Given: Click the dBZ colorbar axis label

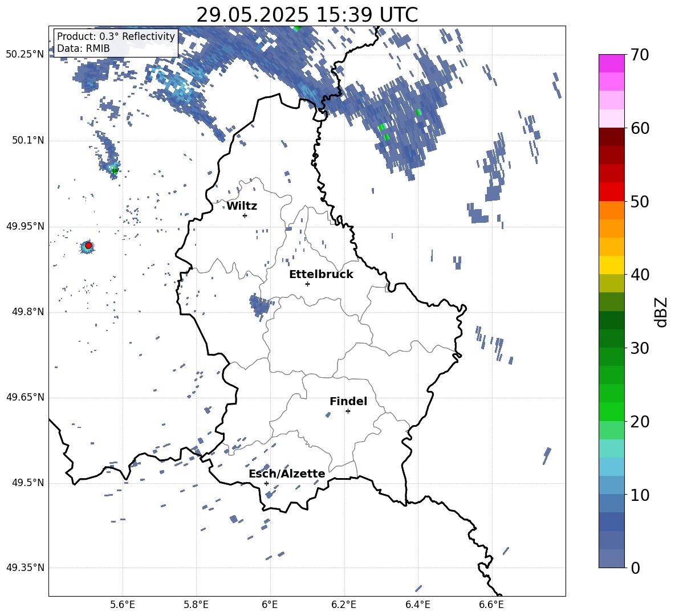Looking at the screenshot, I should coord(662,312).
